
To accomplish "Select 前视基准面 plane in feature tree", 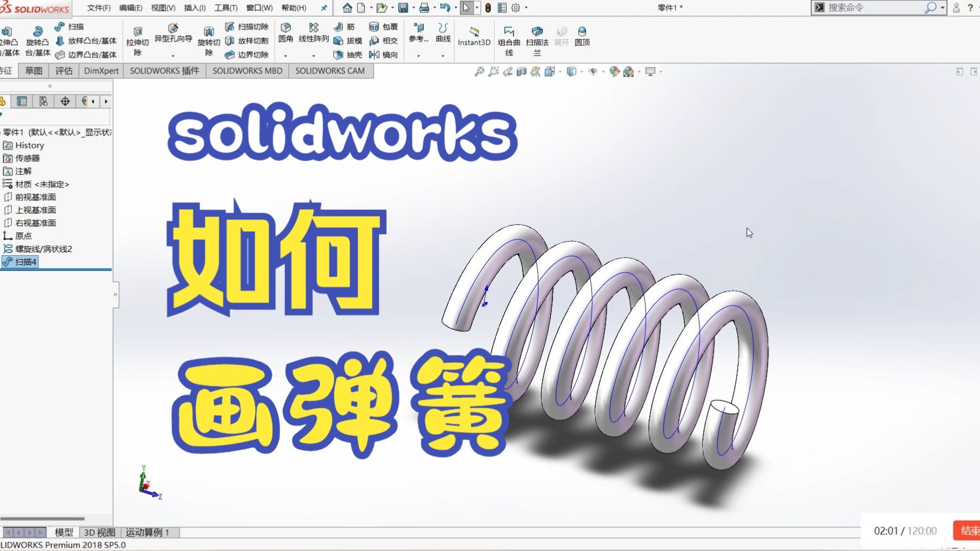I will click(30, 197).
